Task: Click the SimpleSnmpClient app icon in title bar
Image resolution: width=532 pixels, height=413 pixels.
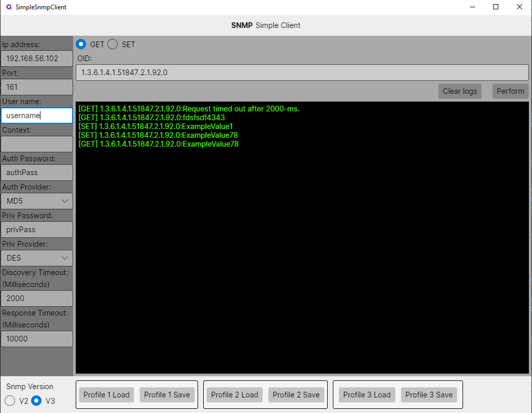Action: click(9, 7)
